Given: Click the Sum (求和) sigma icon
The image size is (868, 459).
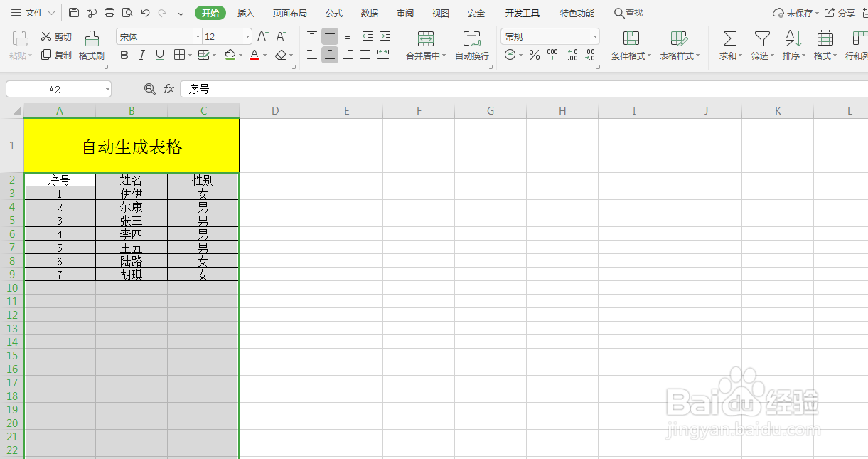Looking at the screenshot, I should tap(729, 38).
